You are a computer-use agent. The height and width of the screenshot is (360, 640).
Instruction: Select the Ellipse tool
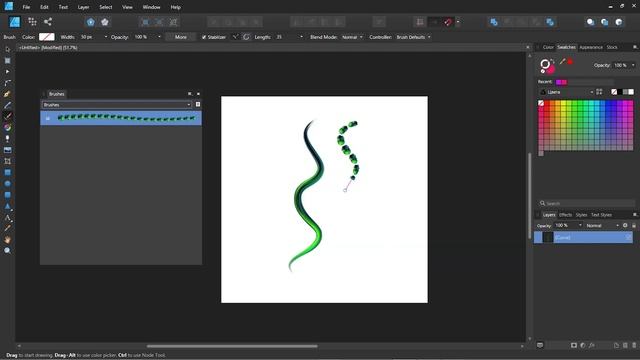click(7, 184)
